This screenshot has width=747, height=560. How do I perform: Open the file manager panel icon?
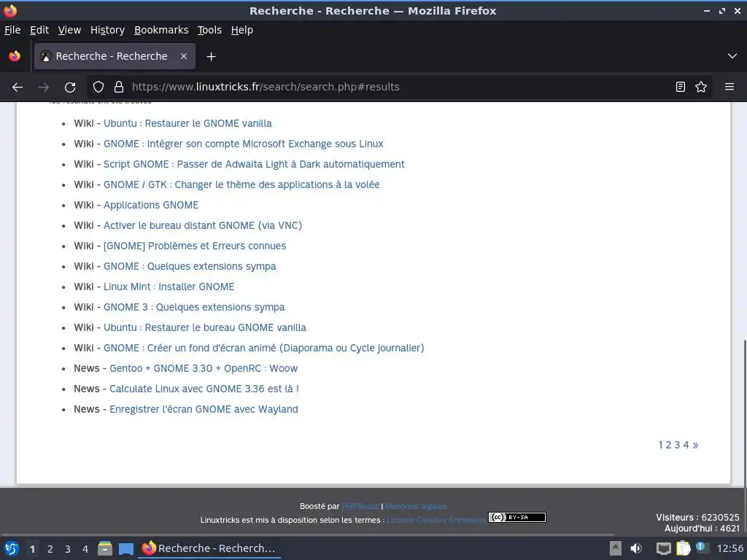click(105, 548)
